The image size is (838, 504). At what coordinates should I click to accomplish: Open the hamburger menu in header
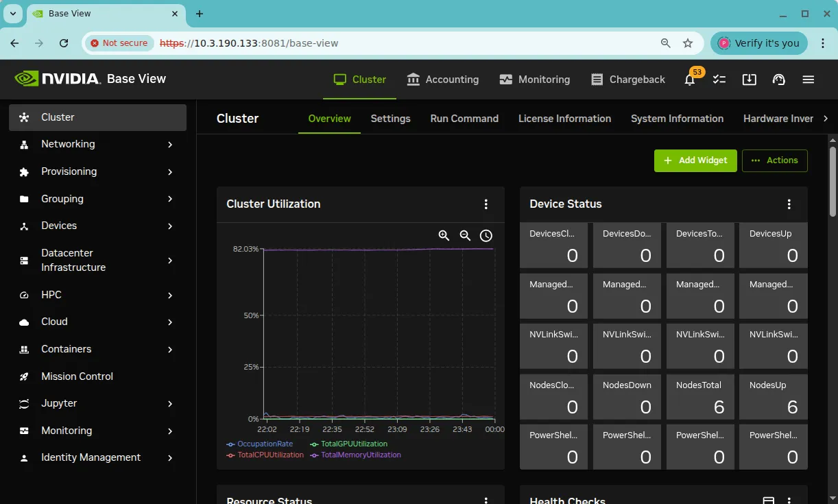808,80
